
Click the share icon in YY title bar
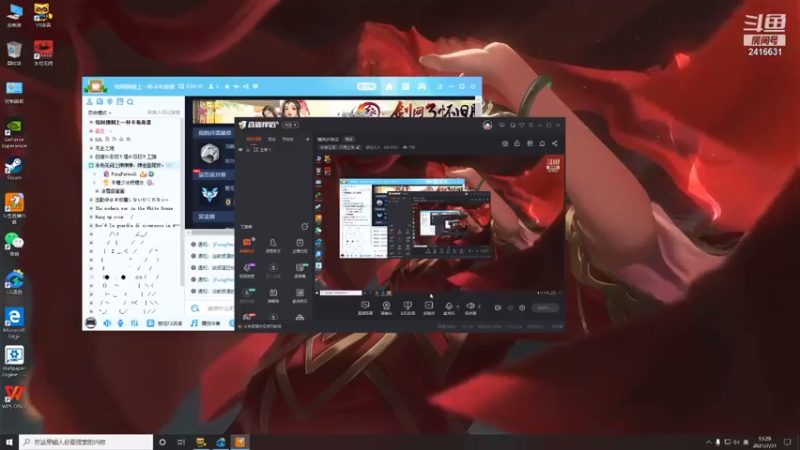[246, 87]
